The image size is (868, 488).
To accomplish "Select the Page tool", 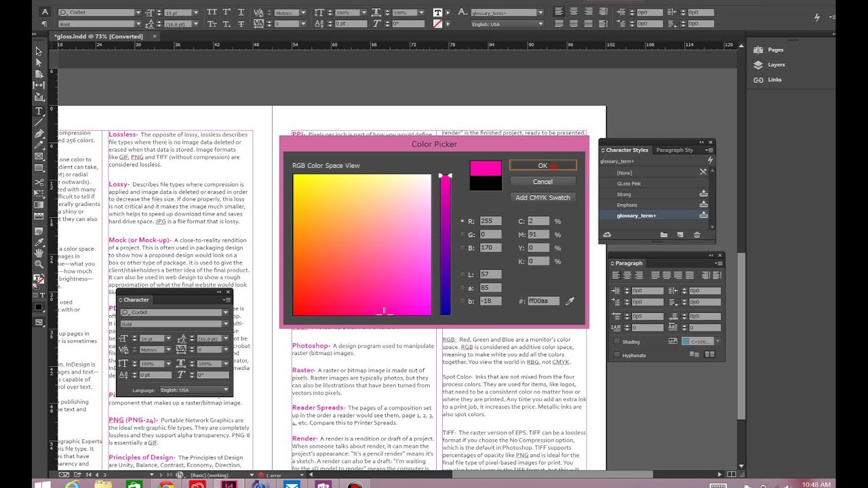I will pyautogui.click(x=39, y=74).
